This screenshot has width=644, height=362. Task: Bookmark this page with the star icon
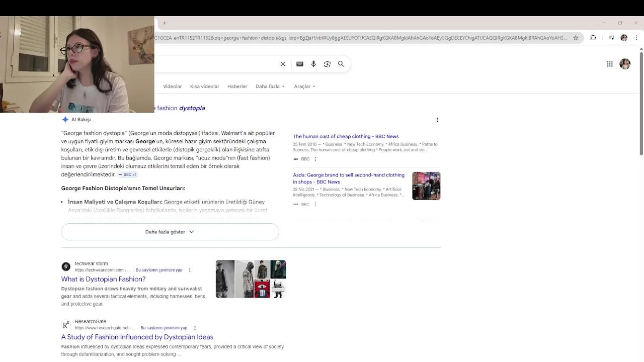(x=576, y=38)
